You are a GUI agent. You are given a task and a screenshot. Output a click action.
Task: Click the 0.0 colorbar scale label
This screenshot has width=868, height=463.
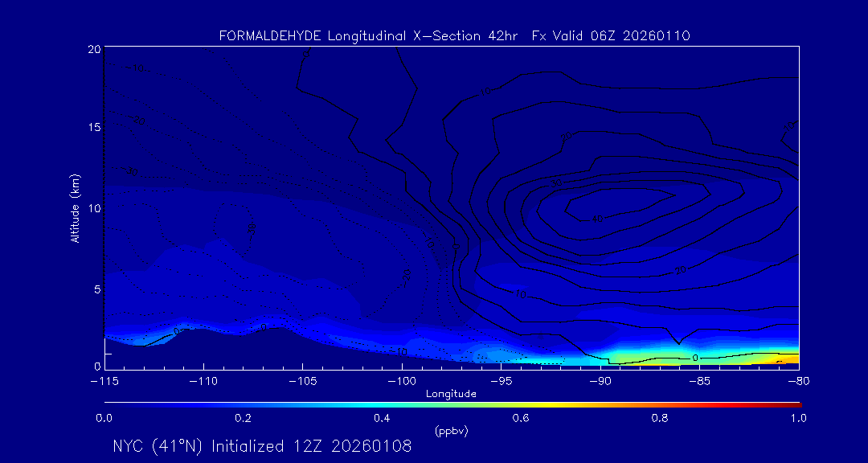pos(104,418)
